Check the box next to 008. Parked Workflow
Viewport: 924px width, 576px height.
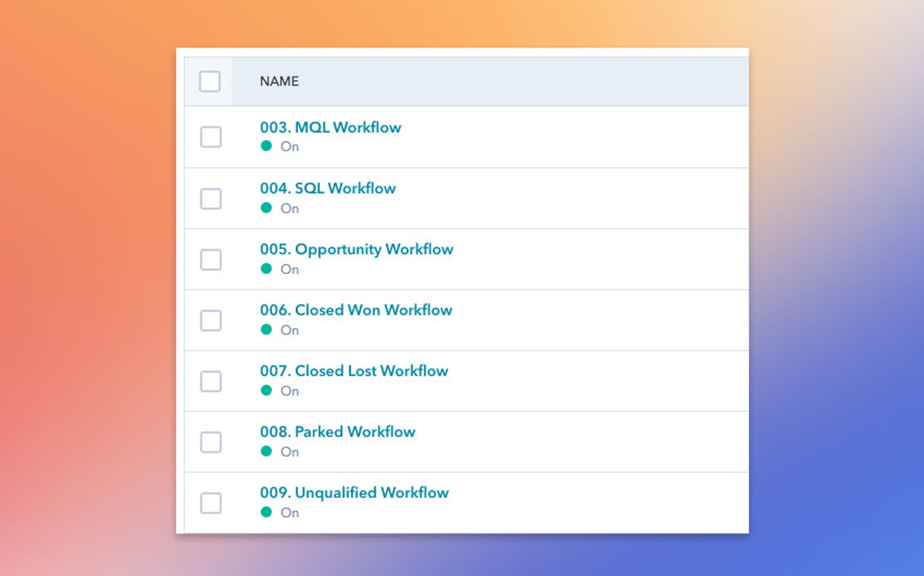point(211,442)
